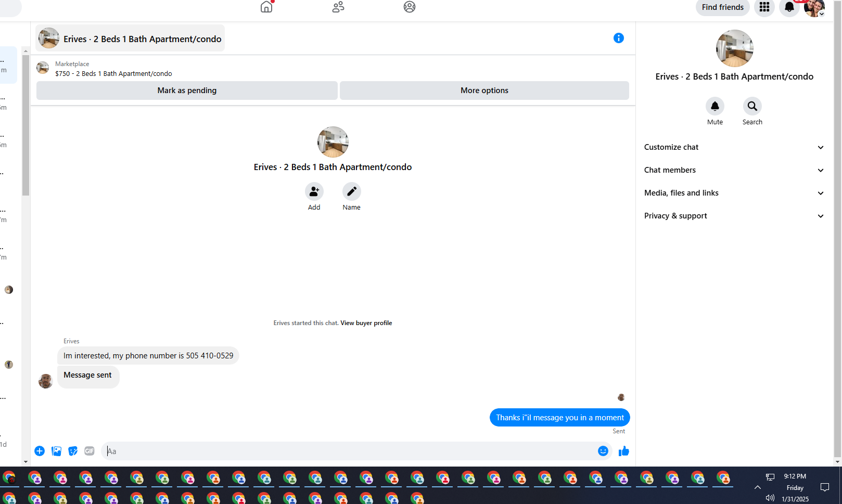
Task: Click More options button
Action: 484,91
